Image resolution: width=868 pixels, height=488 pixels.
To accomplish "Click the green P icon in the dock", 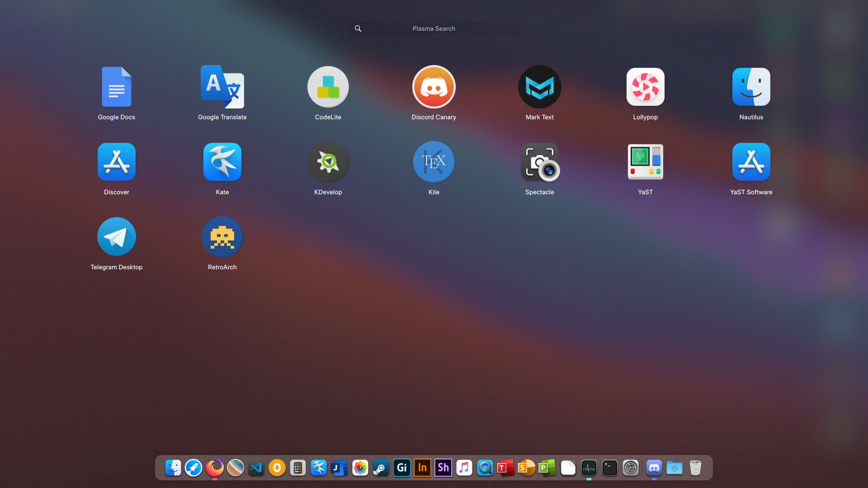I will coord(547,468).
